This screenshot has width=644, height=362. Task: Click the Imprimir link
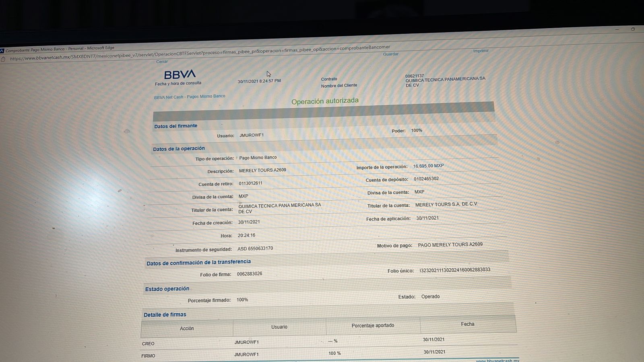481,51
